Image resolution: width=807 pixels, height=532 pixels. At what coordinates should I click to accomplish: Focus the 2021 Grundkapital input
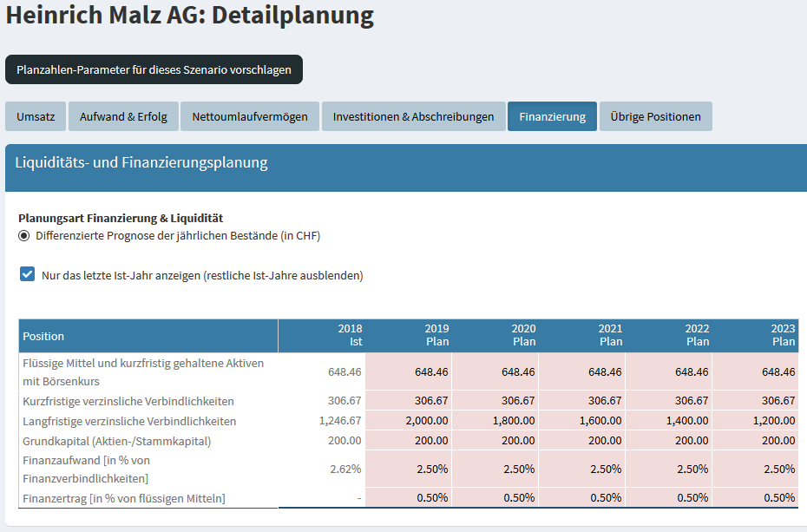[x=582, y=440]
